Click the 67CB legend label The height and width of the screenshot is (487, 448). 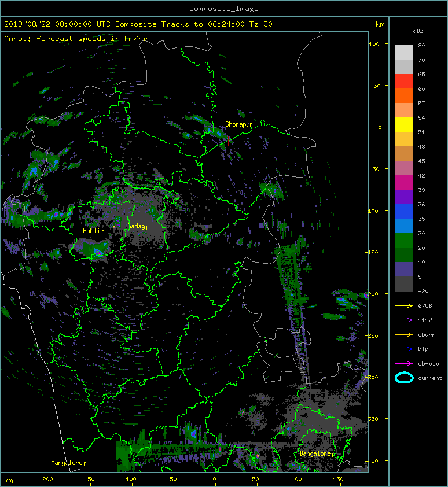pos(425,305)
